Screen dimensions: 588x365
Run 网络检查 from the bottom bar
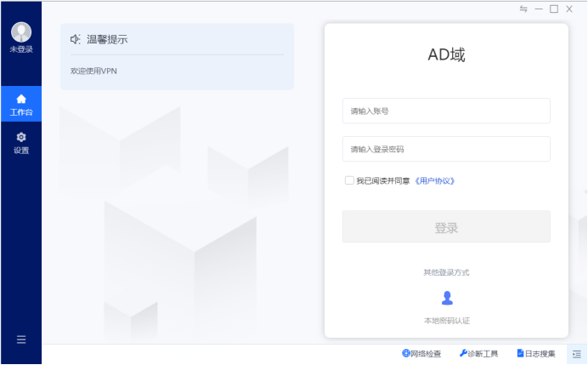pyautogui.click(x=421, y=353)
